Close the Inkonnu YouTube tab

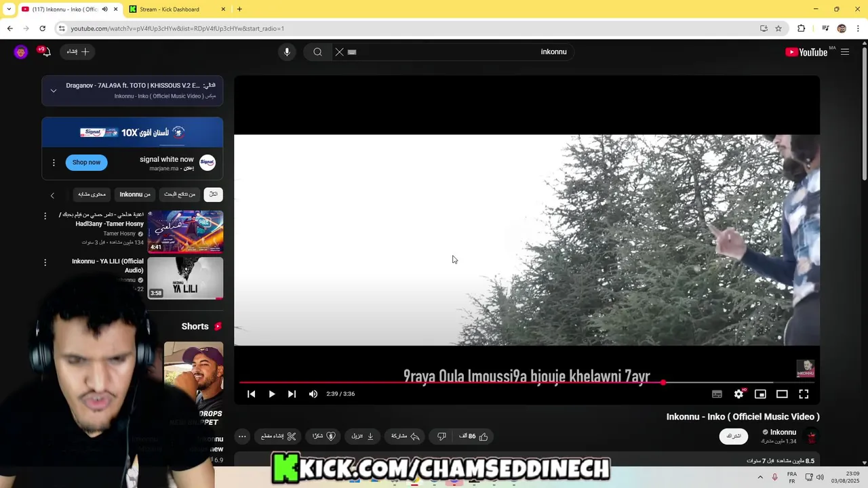(x=115, y=9)
